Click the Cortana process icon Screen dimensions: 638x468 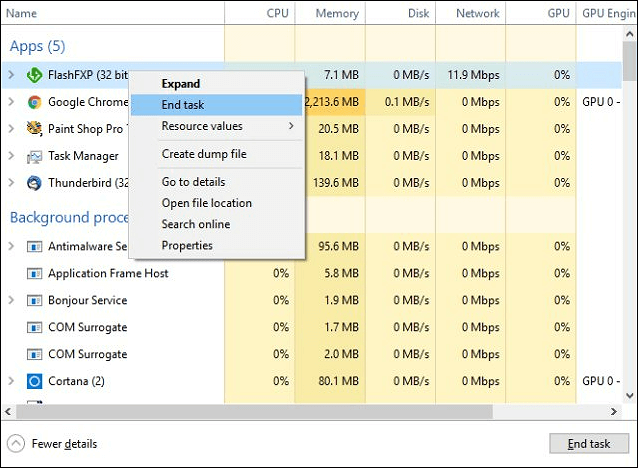coord(34,381)
